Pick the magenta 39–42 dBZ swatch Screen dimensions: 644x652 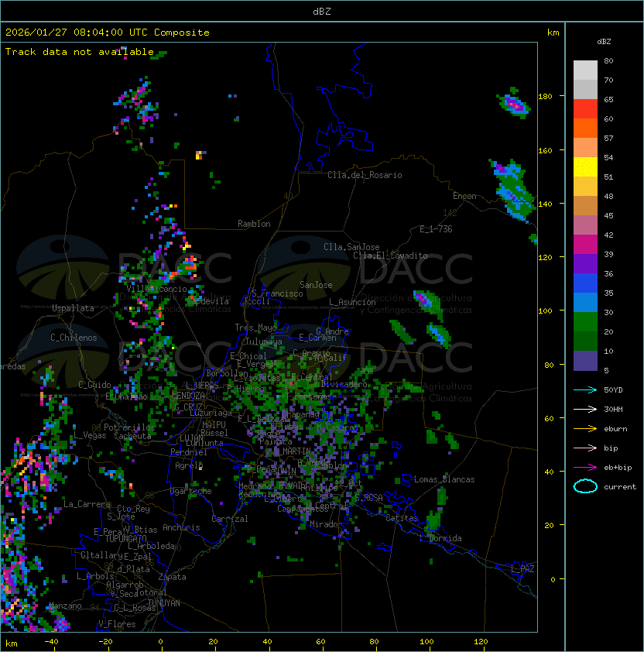click(585, 245)
